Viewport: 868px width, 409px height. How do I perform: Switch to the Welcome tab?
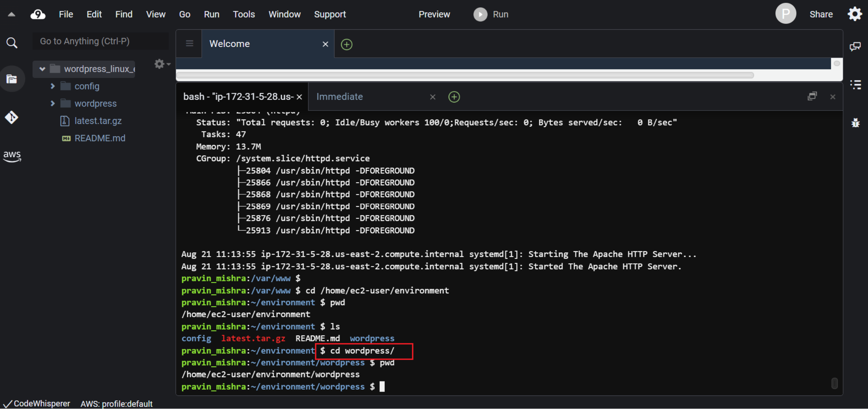click(268, 44)
